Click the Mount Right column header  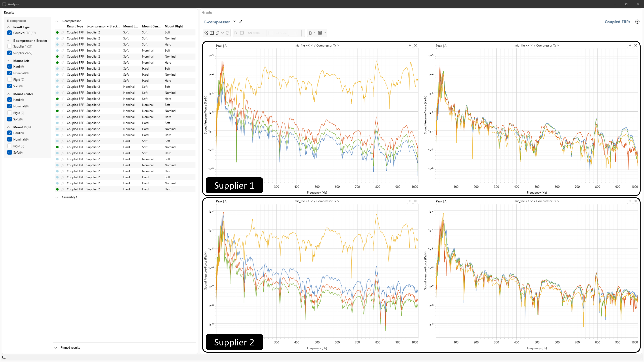[x=173, y=26]
